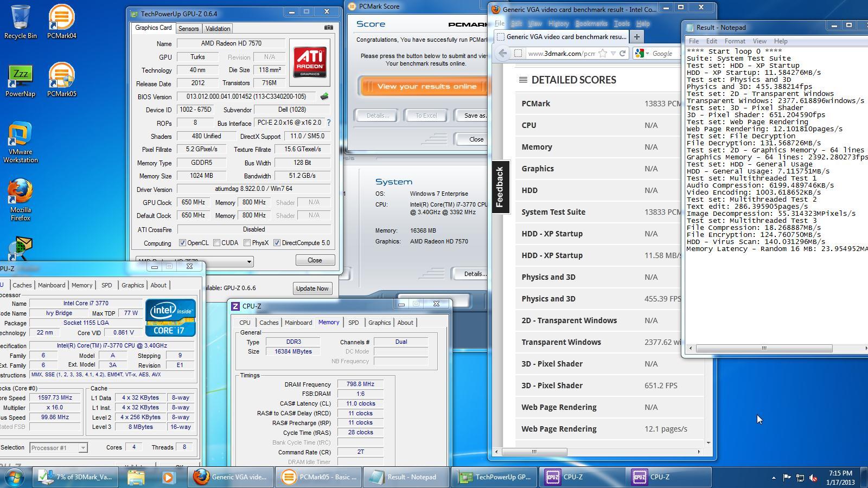Screen dimensions: 868x488
Task: Open SPD tab in memory CPU-Z window
Action: (x=353, y=323)
